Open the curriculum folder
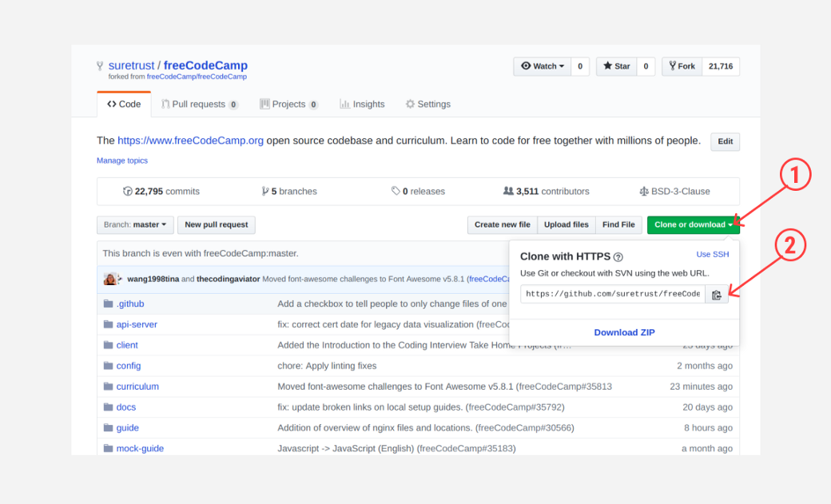The width and height of the screenshot is (831, 504). (x=137, y=387)
